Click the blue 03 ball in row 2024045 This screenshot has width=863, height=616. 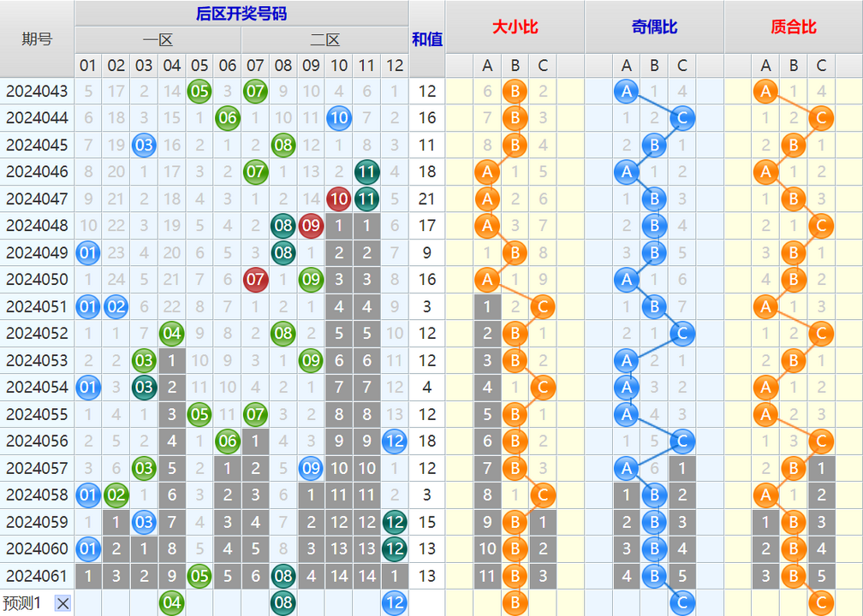tap(144, 145)
